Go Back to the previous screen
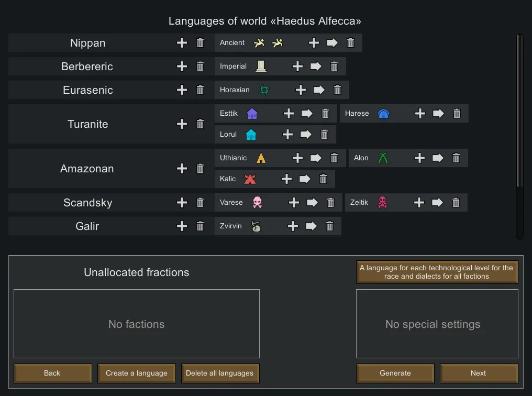 pyautogui.click(x=52, y=373)
